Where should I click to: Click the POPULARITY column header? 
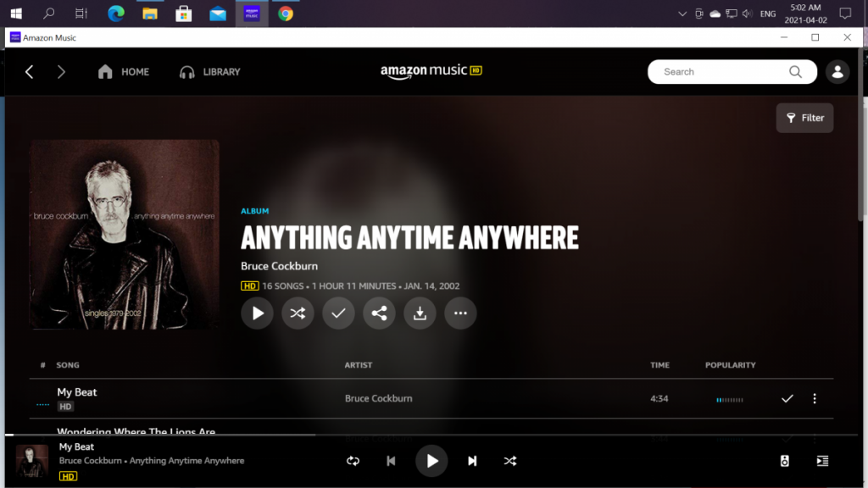coord(730,365)
